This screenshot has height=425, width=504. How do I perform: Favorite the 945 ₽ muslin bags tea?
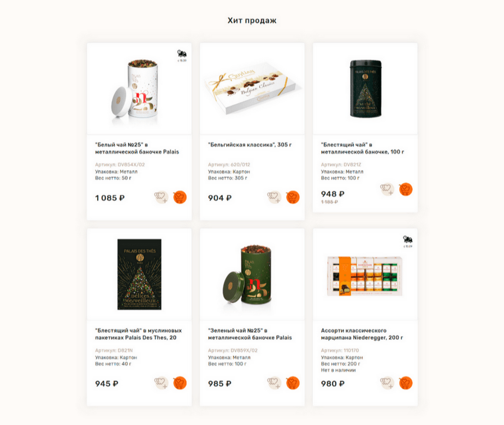161,383
